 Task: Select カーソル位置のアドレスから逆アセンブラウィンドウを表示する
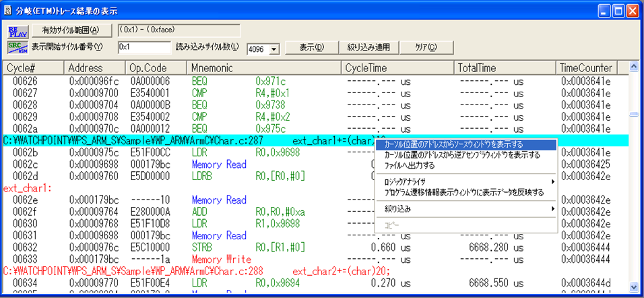(x=465, y=154)
